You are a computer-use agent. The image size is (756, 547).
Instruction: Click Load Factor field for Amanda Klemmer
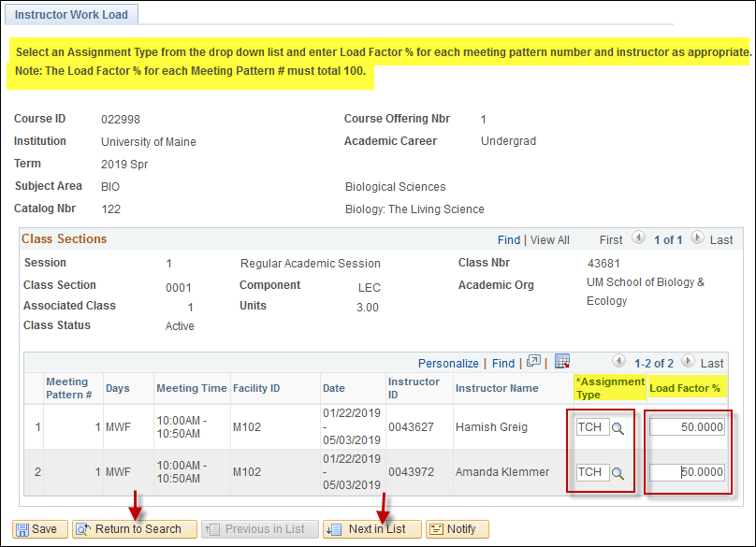click(687, 472)
